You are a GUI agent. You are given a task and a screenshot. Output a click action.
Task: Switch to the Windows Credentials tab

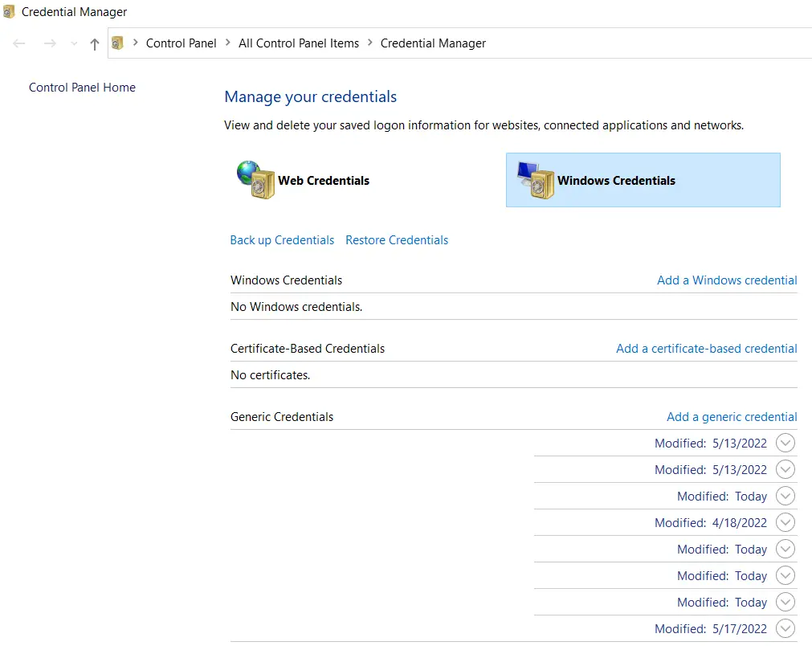pyautogui.click(x=643, y=181)
